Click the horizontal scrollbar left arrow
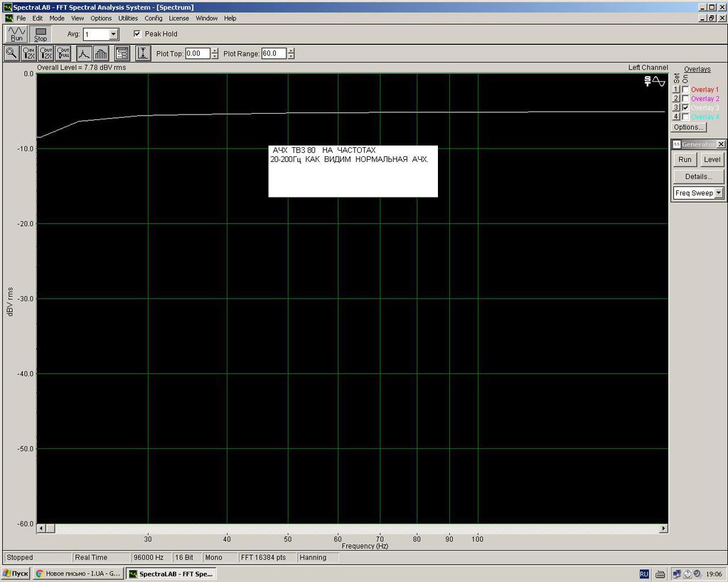Image resolution: width=728 pixels, height=582 pixels. point(41,528)
